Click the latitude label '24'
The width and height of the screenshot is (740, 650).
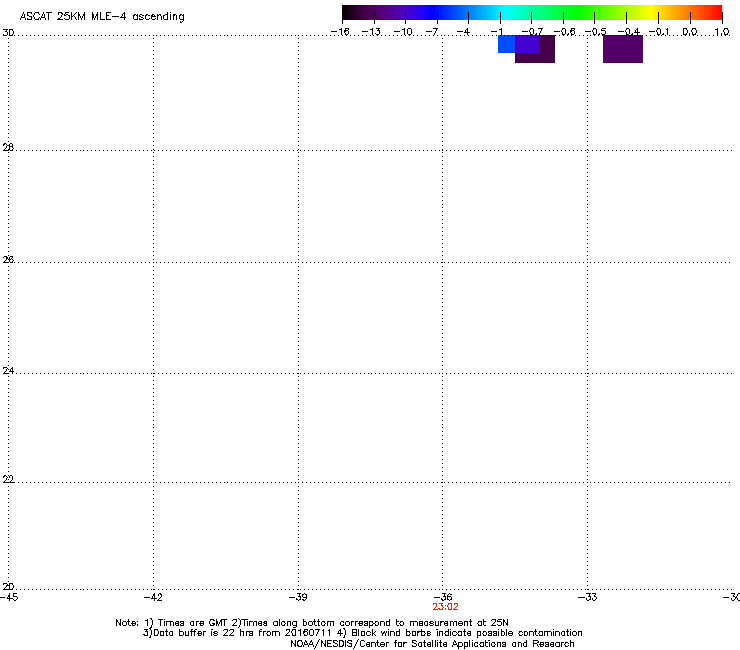8,371
